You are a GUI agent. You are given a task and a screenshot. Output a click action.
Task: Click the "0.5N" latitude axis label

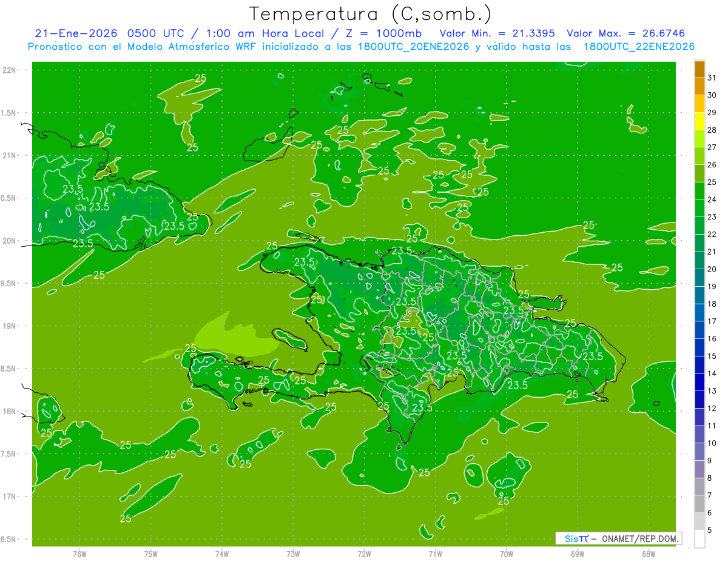(9, 198)
